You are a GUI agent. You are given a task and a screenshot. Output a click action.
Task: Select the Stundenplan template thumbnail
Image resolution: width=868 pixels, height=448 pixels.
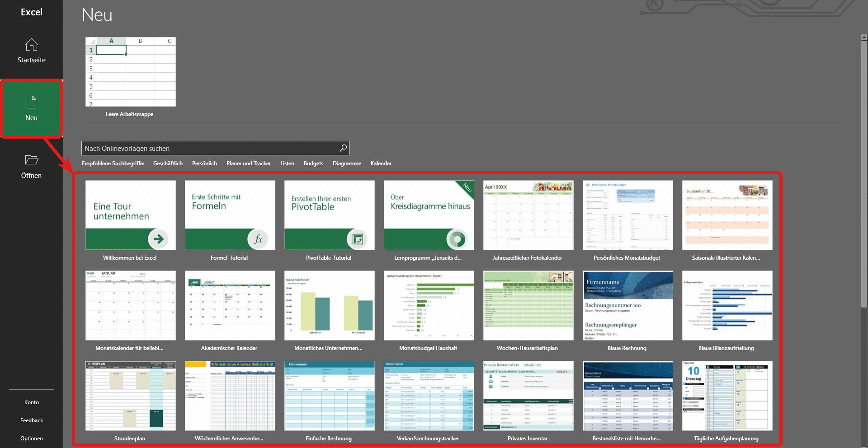coord(130,396)
